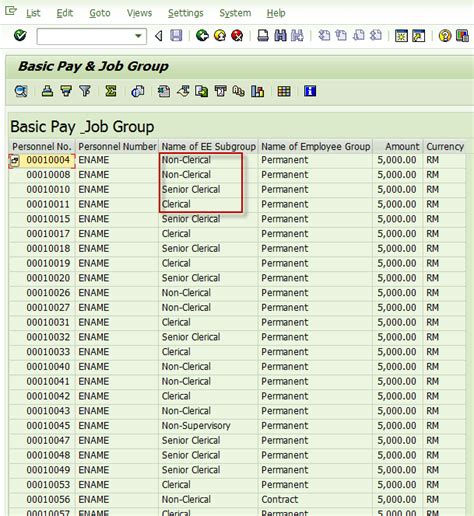Viewport: 474px width, 516px height.
Task: Create a new session with window icon
Action: click(x=401, y=35)
